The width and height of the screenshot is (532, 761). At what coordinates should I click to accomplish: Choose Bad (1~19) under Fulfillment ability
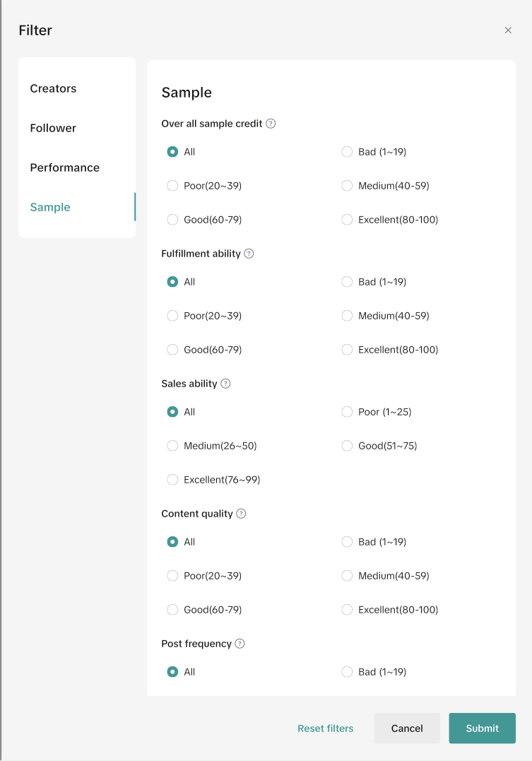347,282
